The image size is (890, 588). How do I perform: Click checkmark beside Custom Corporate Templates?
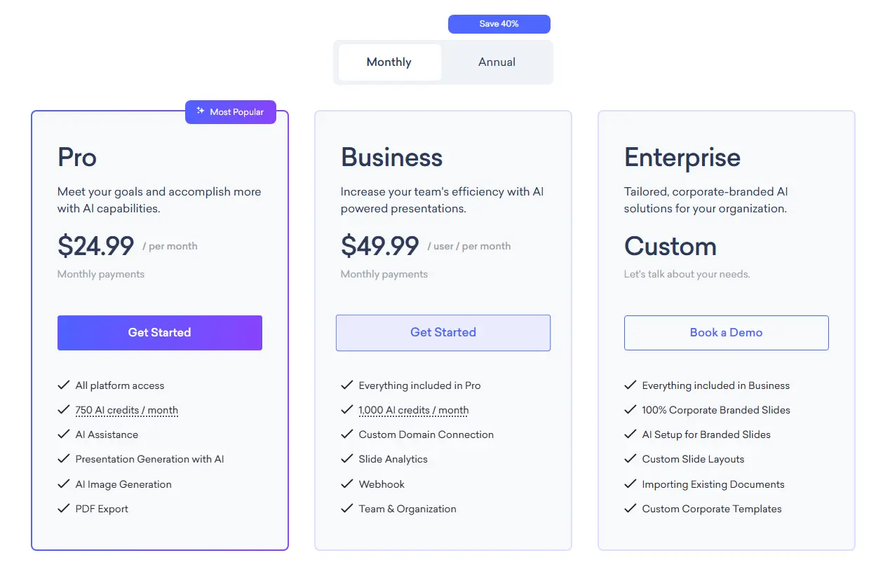tap(631, 509)
